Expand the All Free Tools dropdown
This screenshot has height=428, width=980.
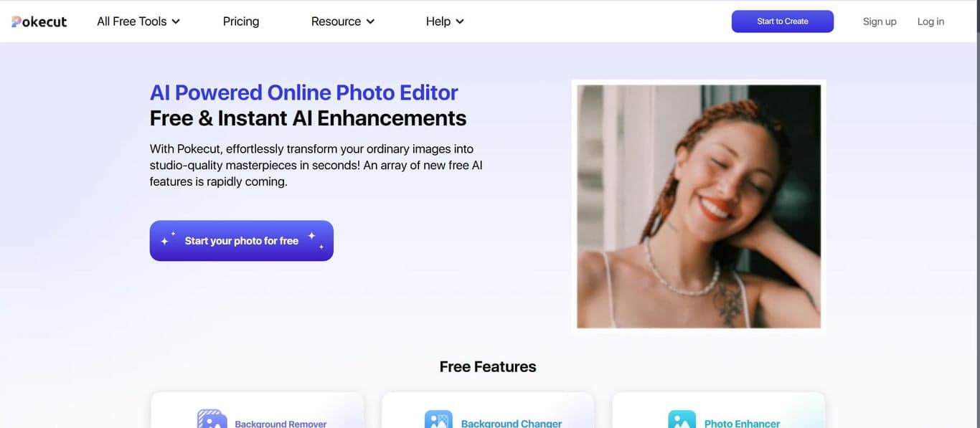coord(138,22)
